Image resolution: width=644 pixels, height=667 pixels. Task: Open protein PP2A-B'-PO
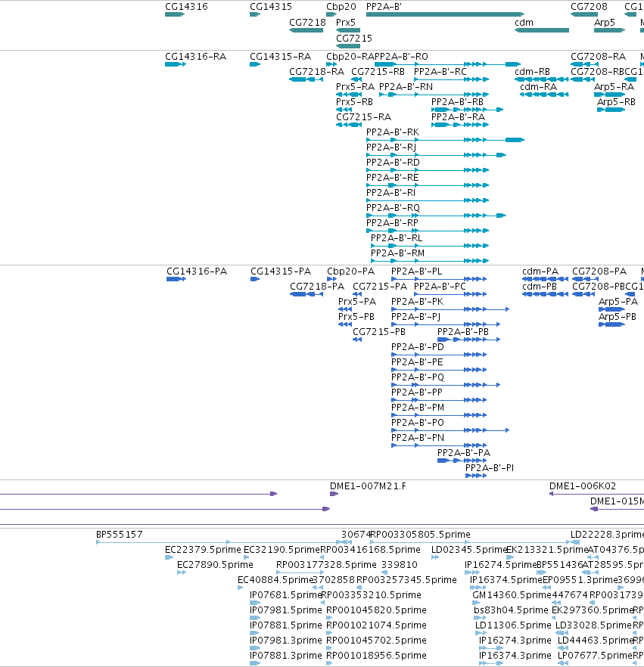click(418, 423)
